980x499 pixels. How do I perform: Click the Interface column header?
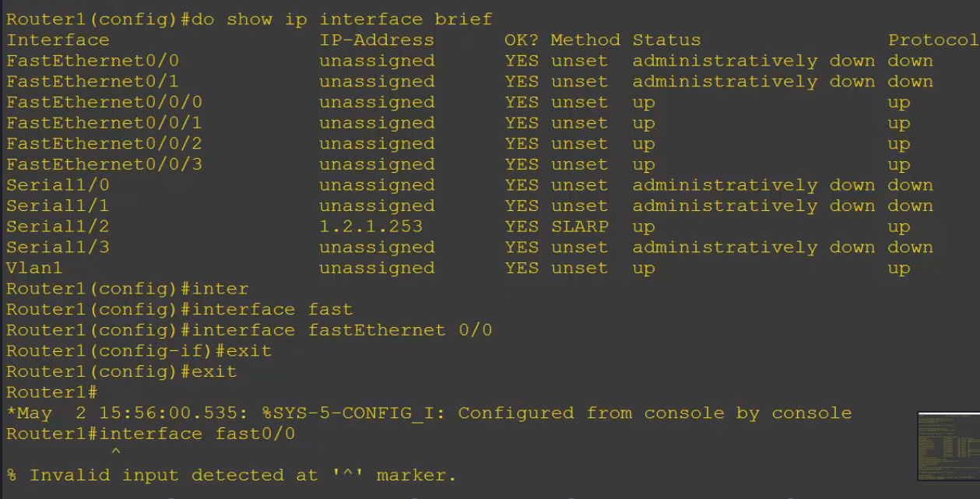coord(58,40)
